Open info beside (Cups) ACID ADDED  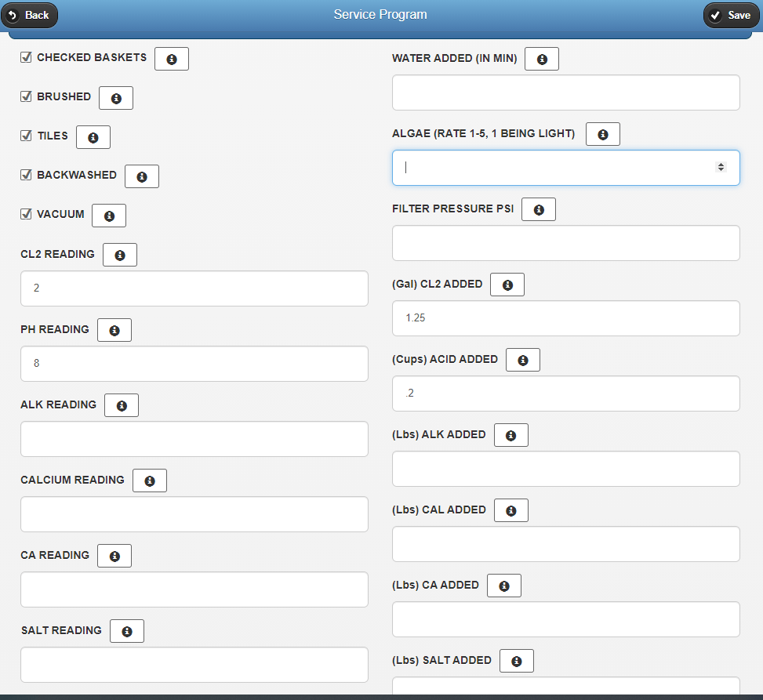522,359
